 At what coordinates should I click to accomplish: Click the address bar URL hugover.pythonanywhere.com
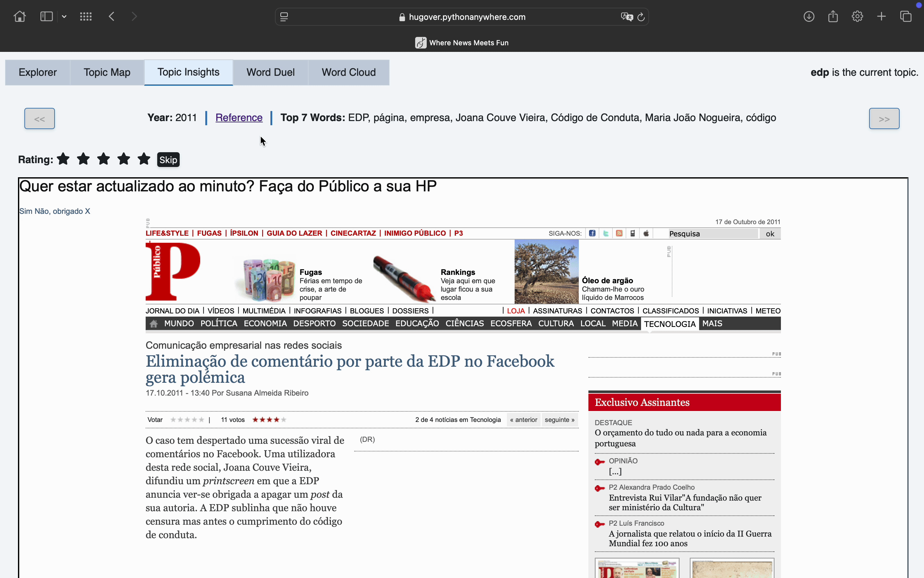[x=467, y=17]
